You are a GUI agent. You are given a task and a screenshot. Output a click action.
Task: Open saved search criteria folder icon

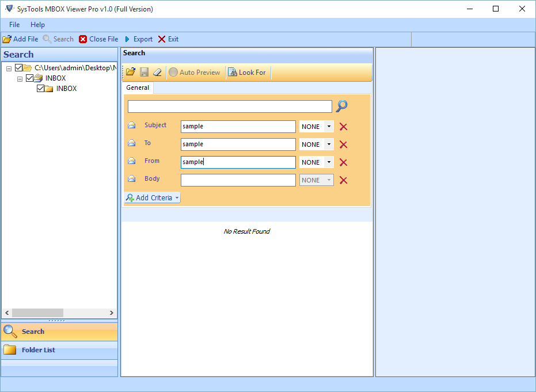pos(131,72)
